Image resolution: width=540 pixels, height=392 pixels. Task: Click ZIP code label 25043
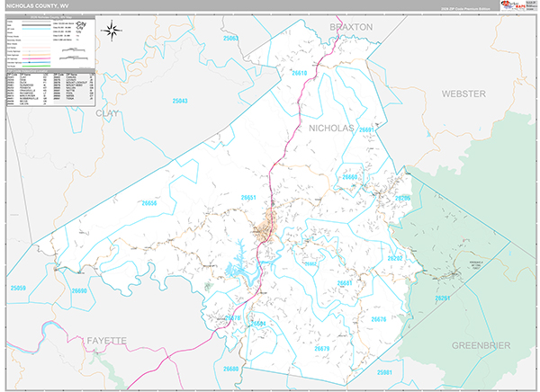point(180,101)
